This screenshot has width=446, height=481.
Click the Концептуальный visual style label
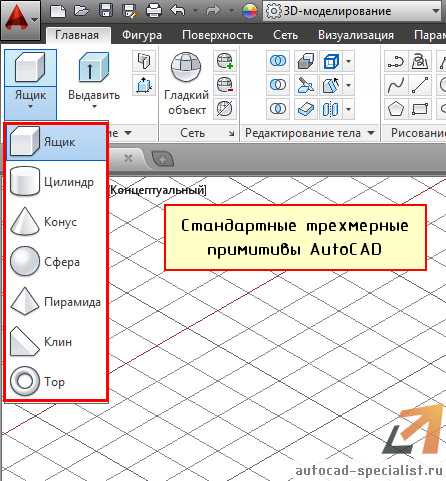click(x=158, y=190)
